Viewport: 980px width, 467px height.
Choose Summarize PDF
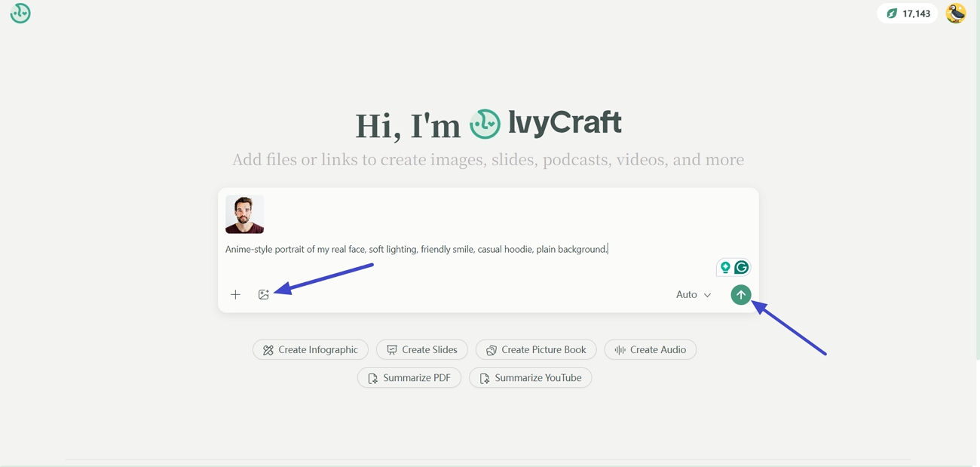(x=409, y=378)
